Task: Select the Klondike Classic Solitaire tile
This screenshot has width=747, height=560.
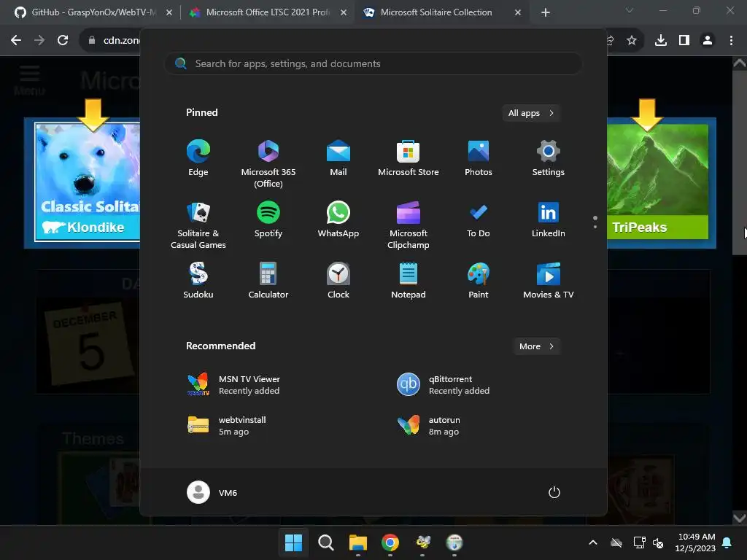Action: [x=88, y=182]
